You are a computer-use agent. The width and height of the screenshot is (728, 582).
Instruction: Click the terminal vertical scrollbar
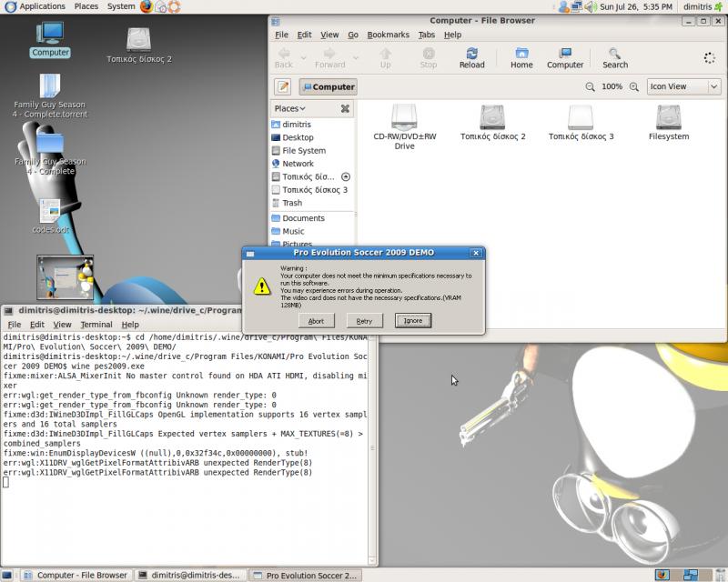coord(372,448)
